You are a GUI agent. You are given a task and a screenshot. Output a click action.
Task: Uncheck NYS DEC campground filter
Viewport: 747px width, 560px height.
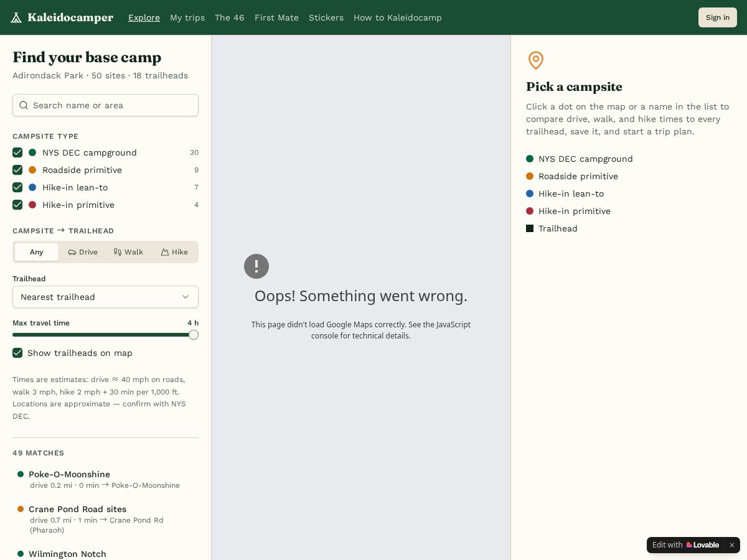point(17,152)
